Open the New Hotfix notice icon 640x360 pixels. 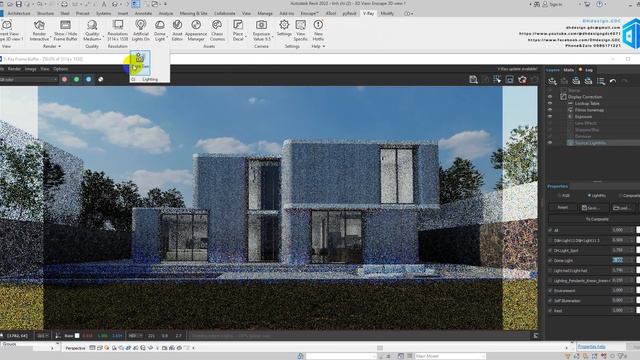click(318, 30)
